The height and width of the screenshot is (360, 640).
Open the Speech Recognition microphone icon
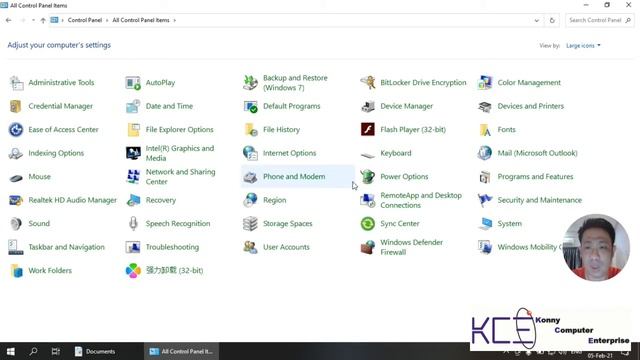tap(133, 224)
